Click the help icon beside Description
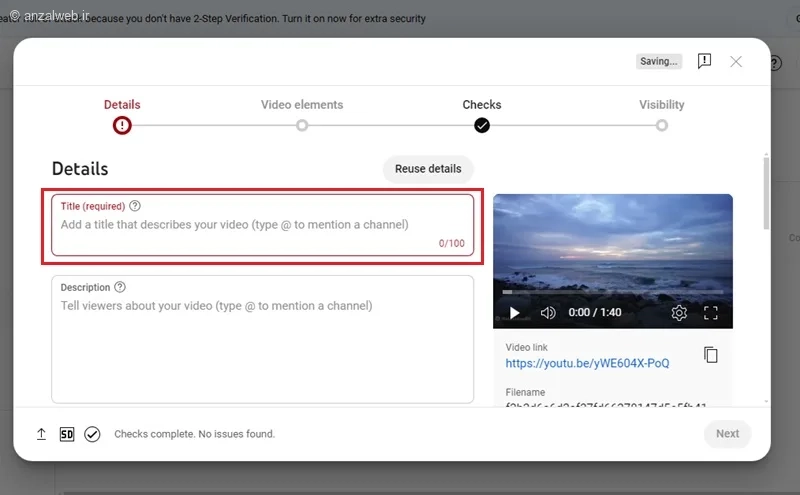 120,287
